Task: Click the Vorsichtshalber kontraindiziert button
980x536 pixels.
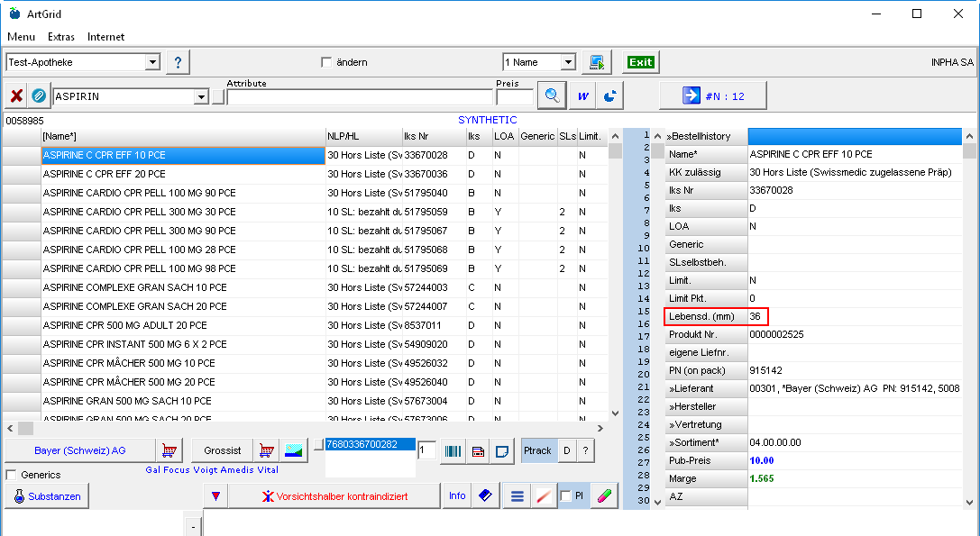Action: pyautogui.click(x=334, y=496)
